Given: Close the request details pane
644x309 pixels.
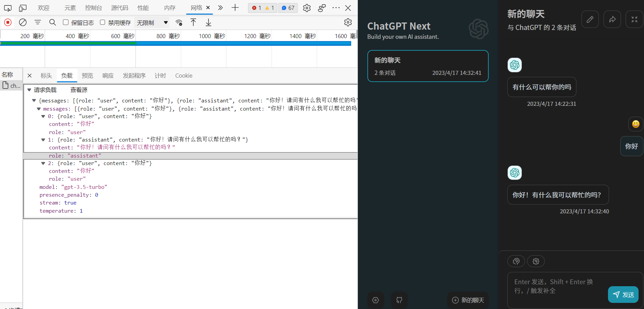Looking at the screenshot, I should click(30, 76).
